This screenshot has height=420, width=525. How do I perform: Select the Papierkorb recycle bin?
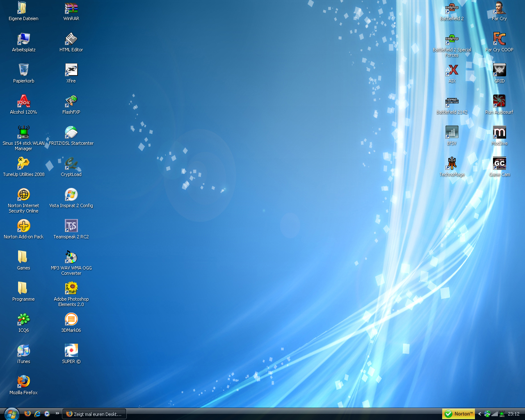click(23, 71)
